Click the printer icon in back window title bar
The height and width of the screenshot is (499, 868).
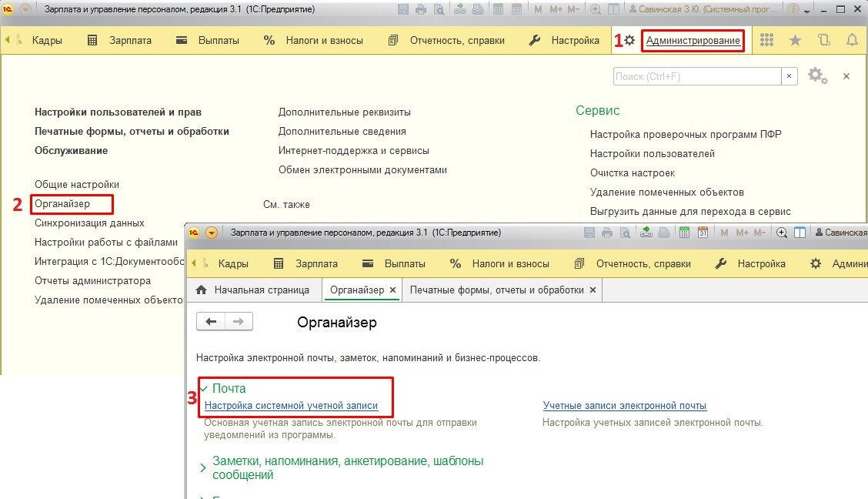pos(421,9)
